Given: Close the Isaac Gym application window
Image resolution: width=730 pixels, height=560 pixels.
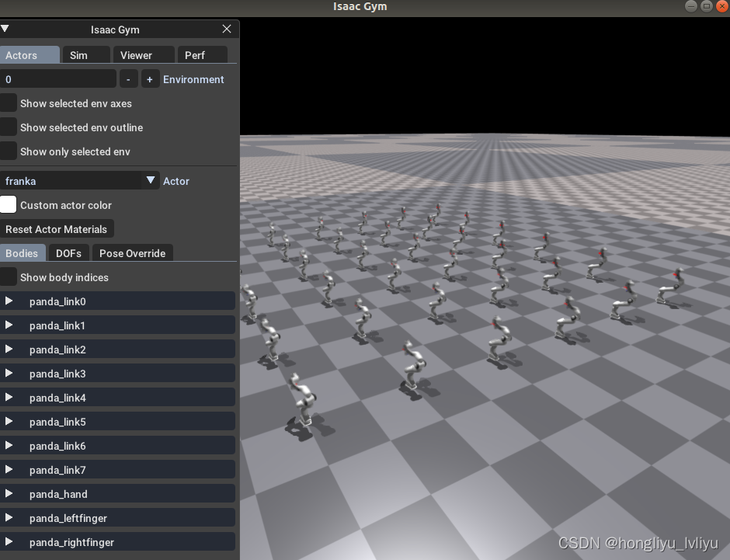Looking at the screenshot, I should point(722,6).
